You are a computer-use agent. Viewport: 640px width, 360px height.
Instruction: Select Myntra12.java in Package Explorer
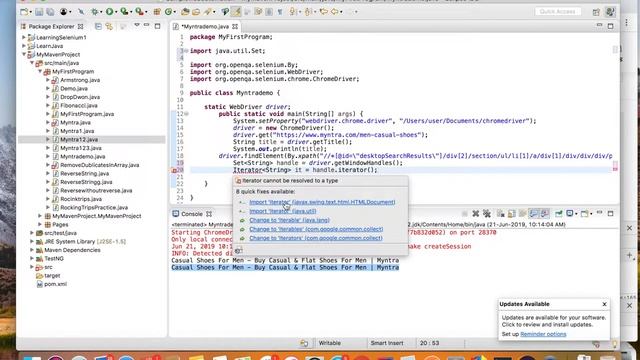pyautogui.click(x=79, y=140)
